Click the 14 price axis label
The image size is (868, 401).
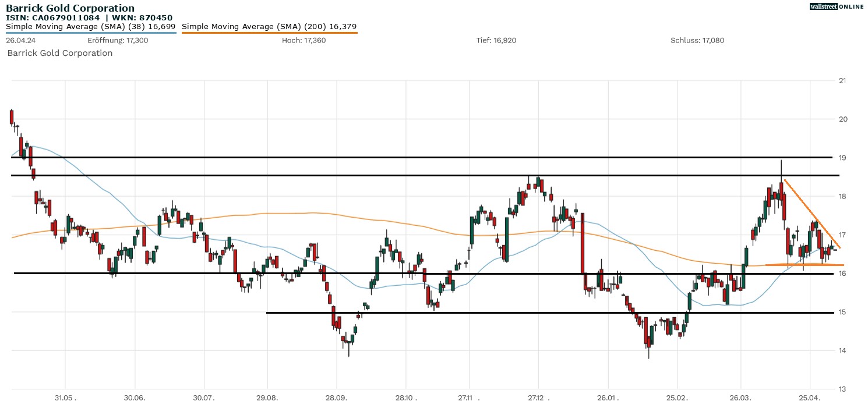click(x=842, y=350)
